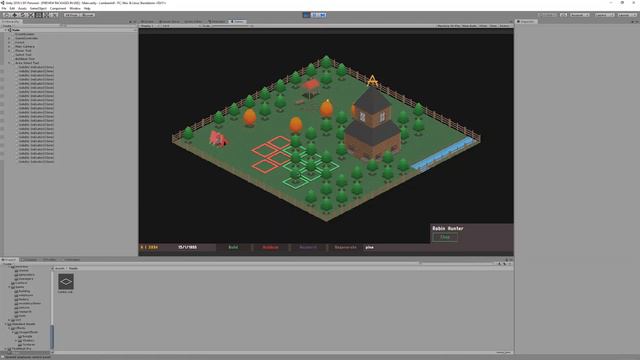Select the Hand tool in Unity toolbar

tap(7, 15)
